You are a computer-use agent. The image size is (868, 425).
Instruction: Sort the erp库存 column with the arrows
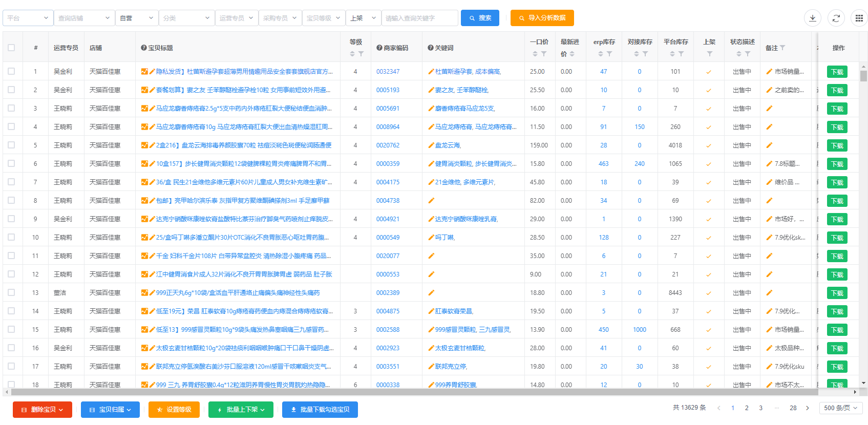pyautogui.click(x=601, y=54)
